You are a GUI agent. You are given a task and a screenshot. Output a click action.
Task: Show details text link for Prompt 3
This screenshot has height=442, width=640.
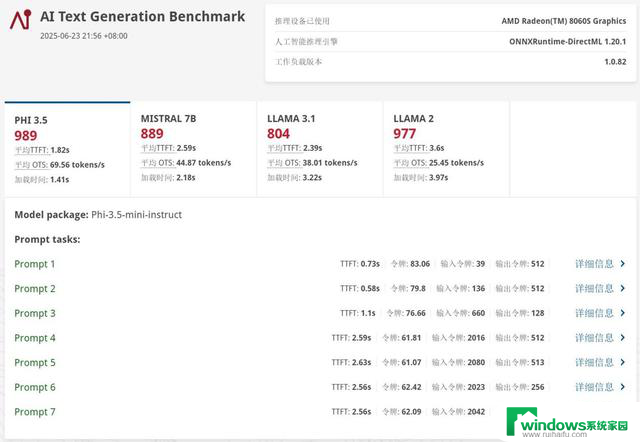coord(594,313)
